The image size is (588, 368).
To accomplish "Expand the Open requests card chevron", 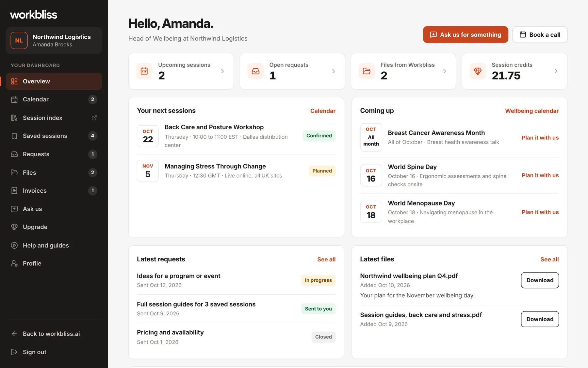I will click(x=334, y=71).
